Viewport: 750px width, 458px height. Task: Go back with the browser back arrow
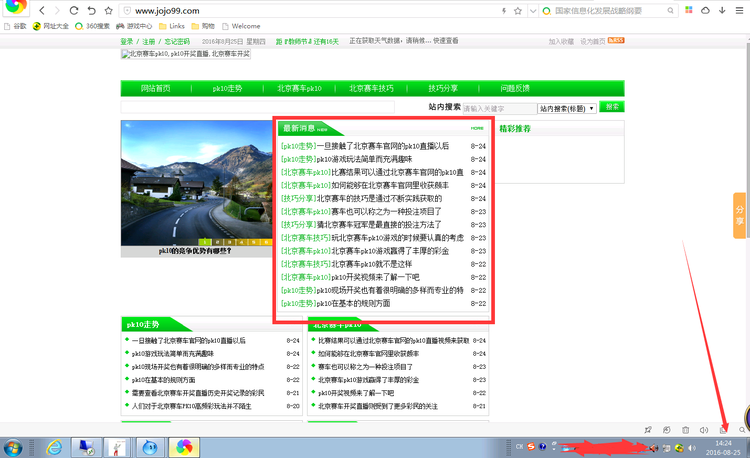point(42,11)
